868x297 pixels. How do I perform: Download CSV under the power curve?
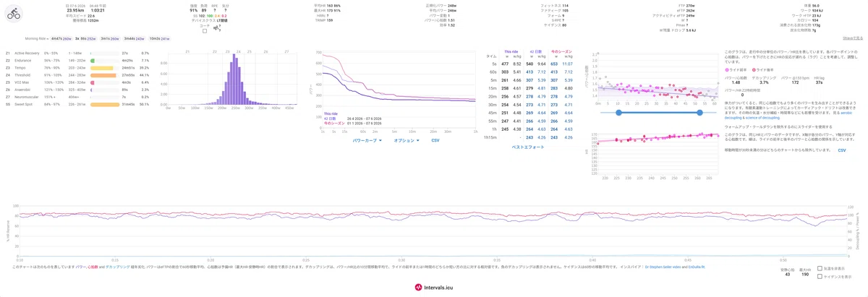(x=435, y=140)
